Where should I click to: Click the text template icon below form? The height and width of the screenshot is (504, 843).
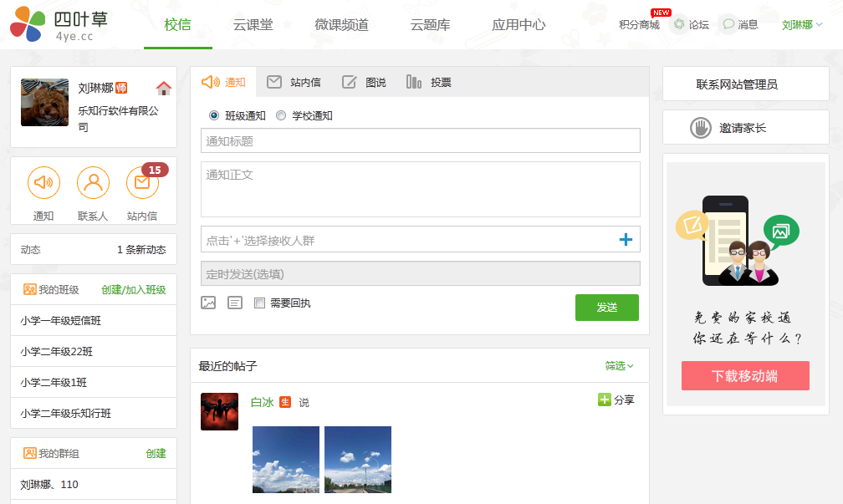point(235,303)
